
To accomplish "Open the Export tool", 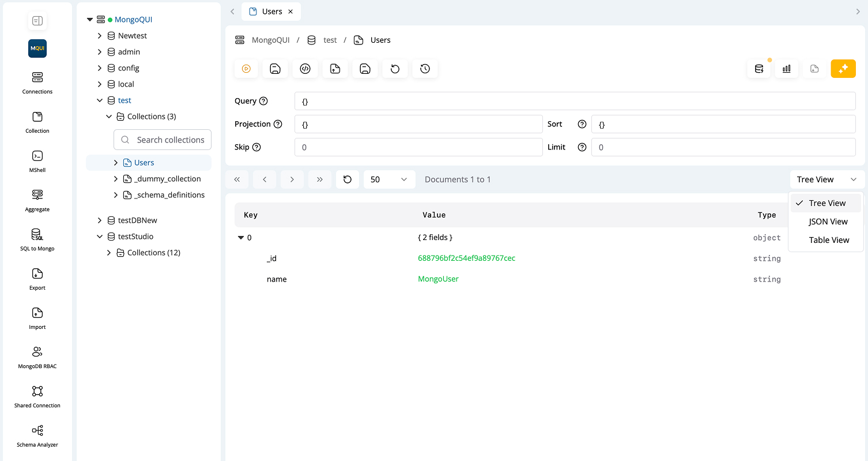I will (x=37, y=278).
